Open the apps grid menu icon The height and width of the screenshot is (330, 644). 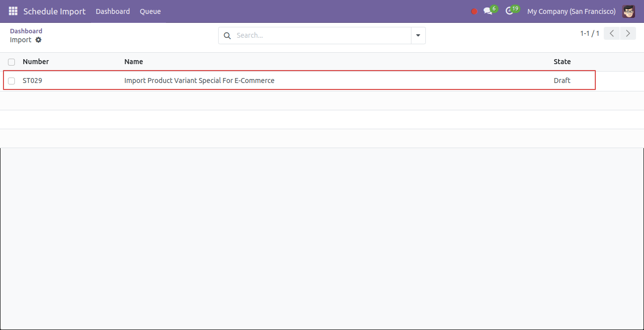[13, 11]
